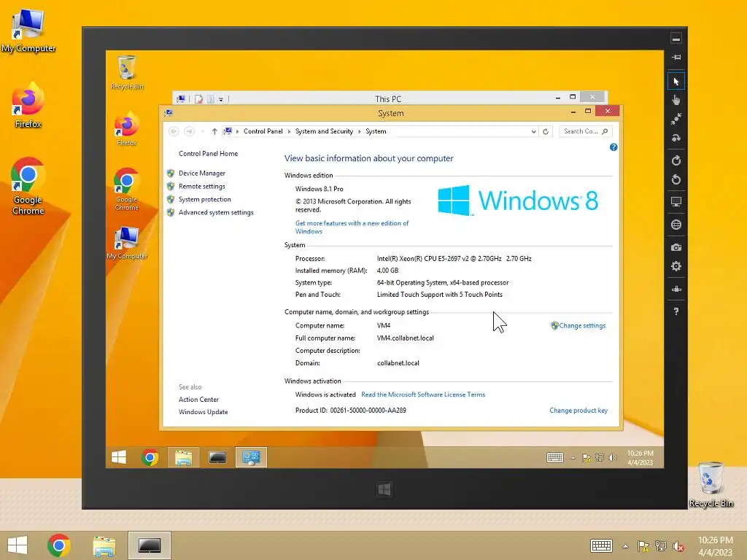Image resolution: width=747 pixels, height=560 pixels.
Task: Click System window help icon
Action: click(x=614, y=147)
